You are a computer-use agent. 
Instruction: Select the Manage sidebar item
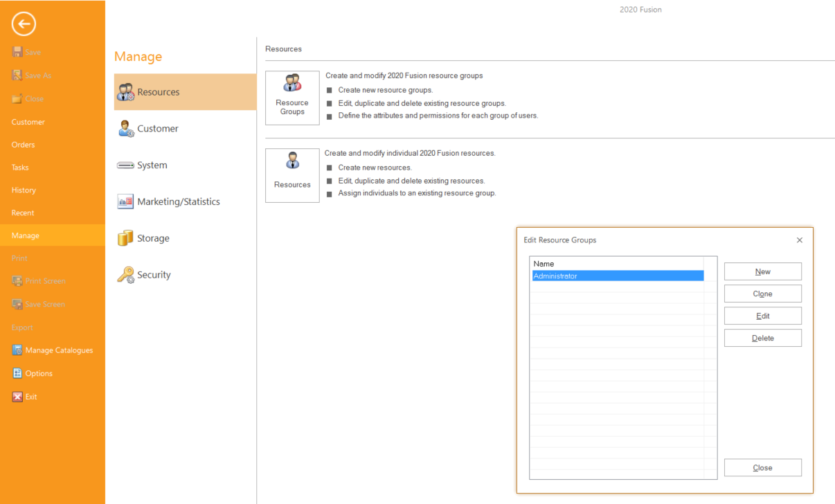pos(53,235)
